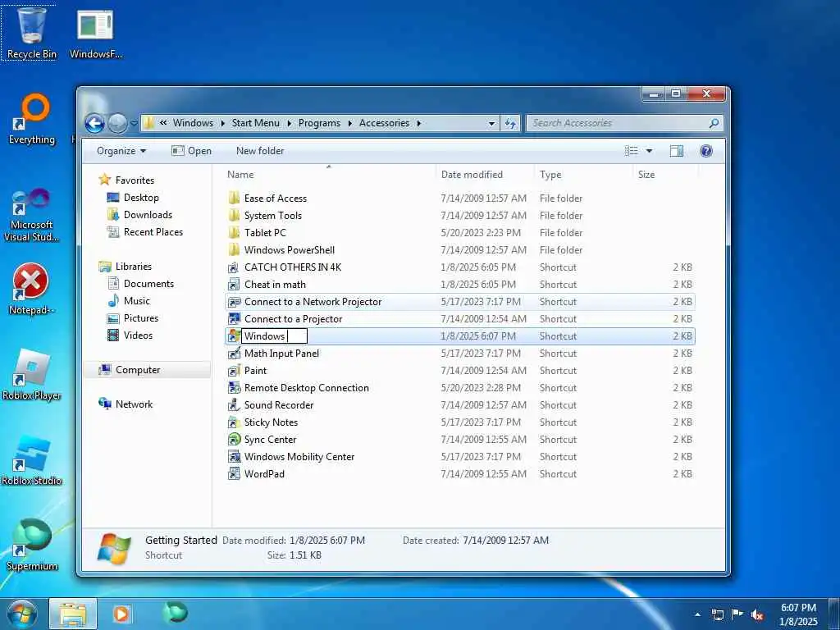Open Explorer help question mark icon
Image resolution: width=840 pixels, height=630 pixels.
click(x=706, y=151)
